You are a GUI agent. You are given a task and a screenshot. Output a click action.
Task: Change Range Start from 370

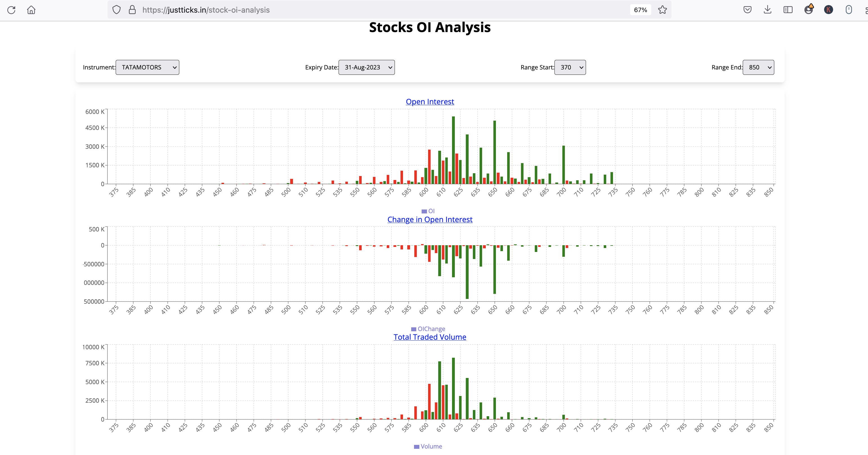(570, 67)
